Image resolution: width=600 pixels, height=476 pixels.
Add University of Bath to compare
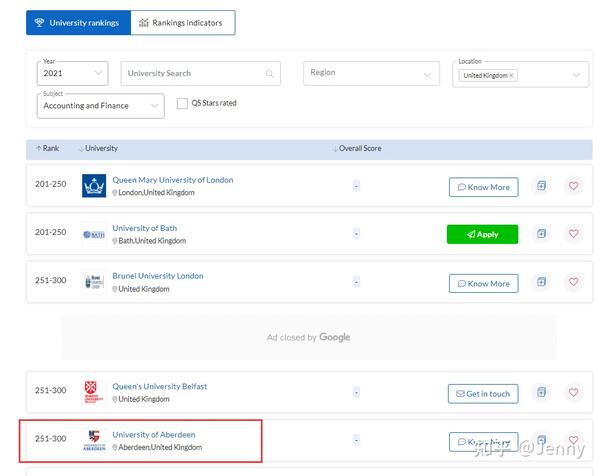541,233
